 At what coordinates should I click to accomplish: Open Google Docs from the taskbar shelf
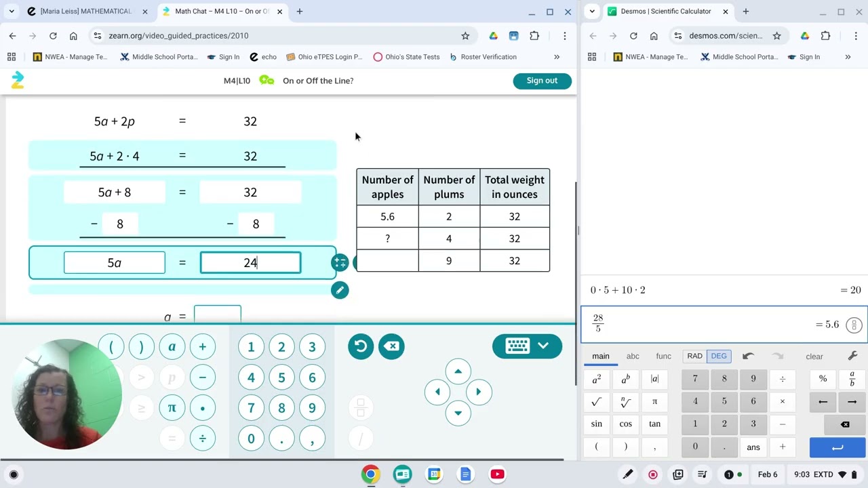[x=465, y=474]
